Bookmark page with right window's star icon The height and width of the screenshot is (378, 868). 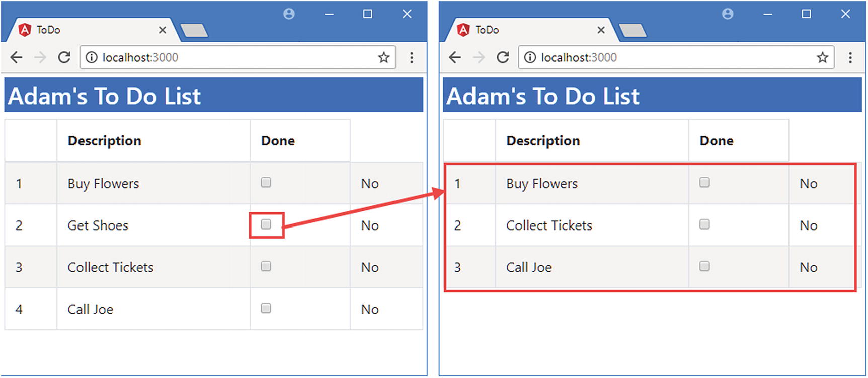click(x=823, y=57)
